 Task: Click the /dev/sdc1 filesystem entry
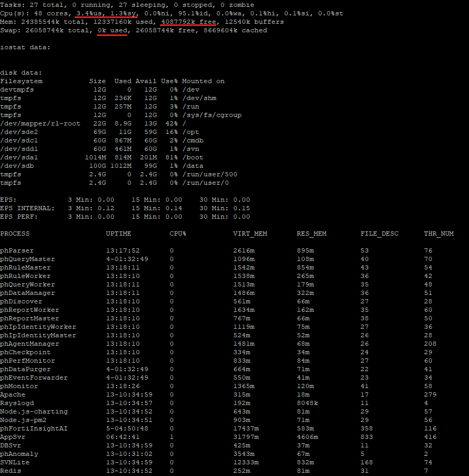(x=19, y=141)
